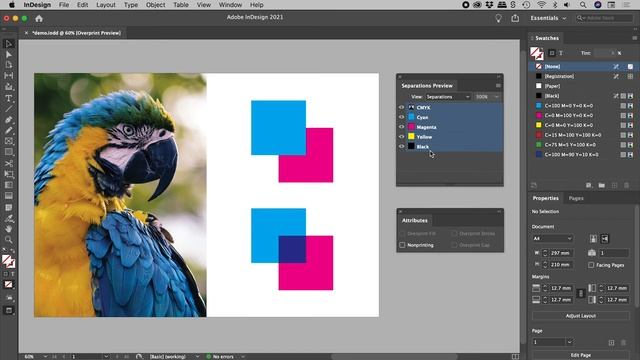This screenshot has width=640, height=360.
Task: Select the Pencil tool
Action: 9,131
